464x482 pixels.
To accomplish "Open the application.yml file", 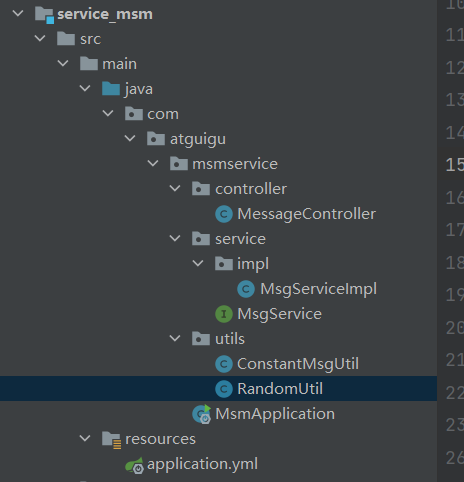I will [x=202, y=464].
